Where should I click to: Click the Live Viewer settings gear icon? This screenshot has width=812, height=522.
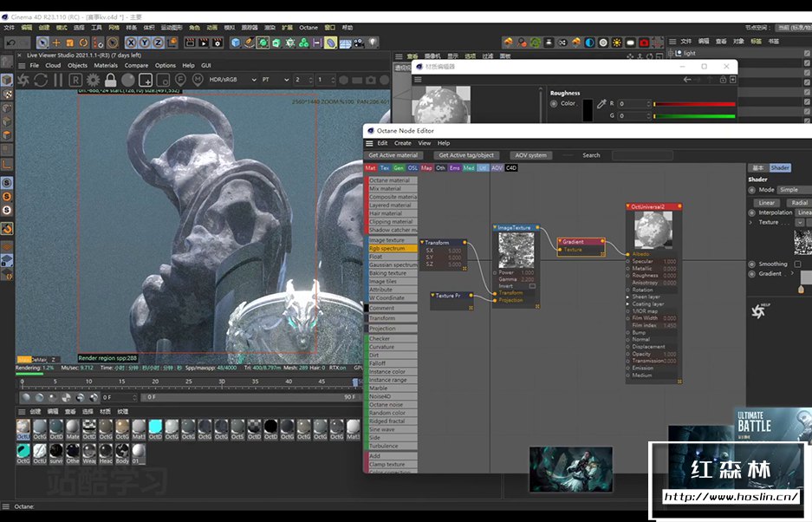click(x=93, y=80)
